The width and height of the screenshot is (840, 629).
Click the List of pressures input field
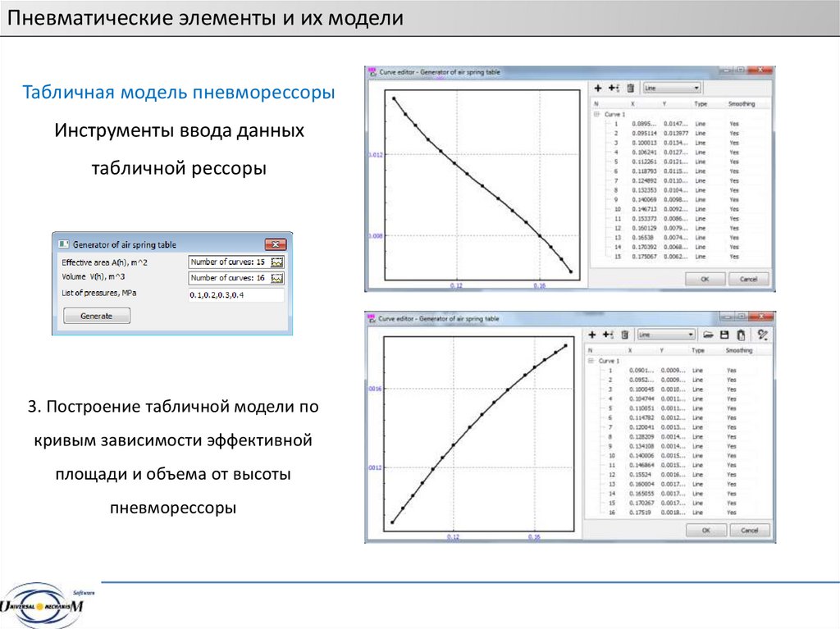[235, 294]
